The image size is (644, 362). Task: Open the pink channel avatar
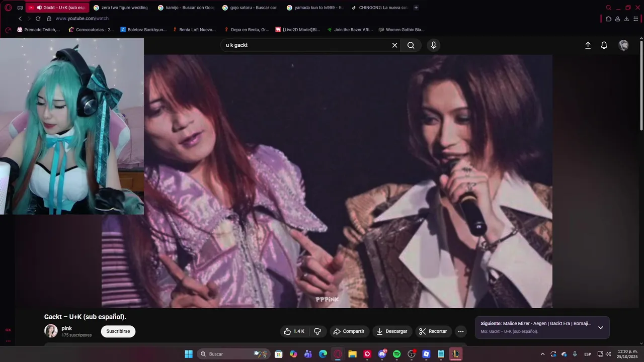51,331
